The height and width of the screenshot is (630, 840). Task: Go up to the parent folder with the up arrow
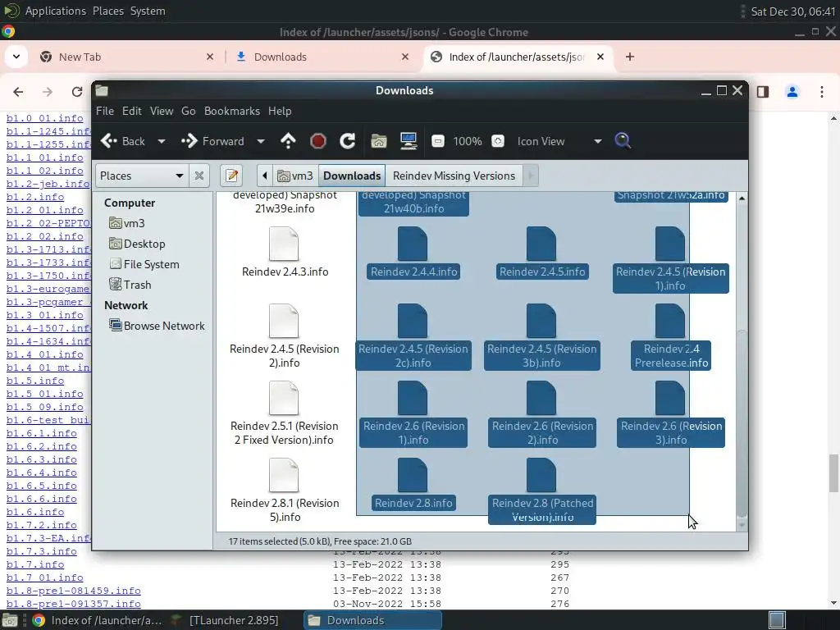pos(288,141)
